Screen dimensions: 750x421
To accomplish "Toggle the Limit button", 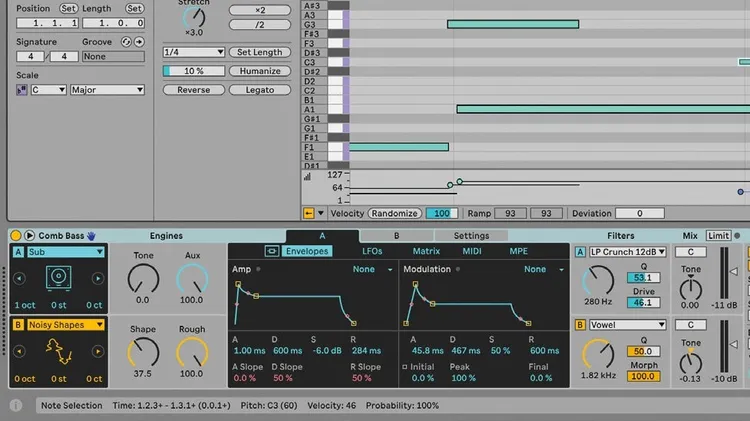I will click(x=718, y=235).
